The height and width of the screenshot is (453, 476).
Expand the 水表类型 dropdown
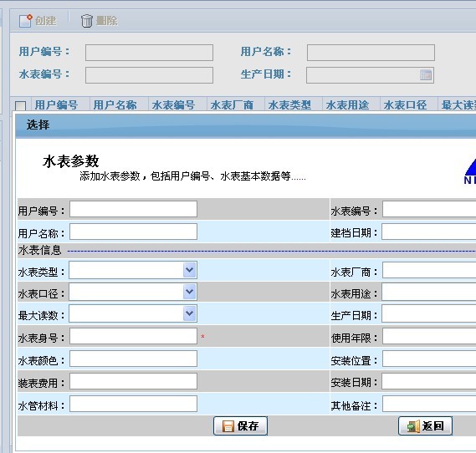190,270
